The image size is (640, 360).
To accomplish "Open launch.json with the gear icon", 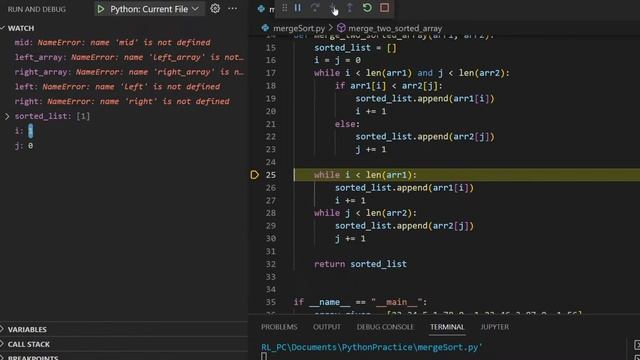I will 215,9.
